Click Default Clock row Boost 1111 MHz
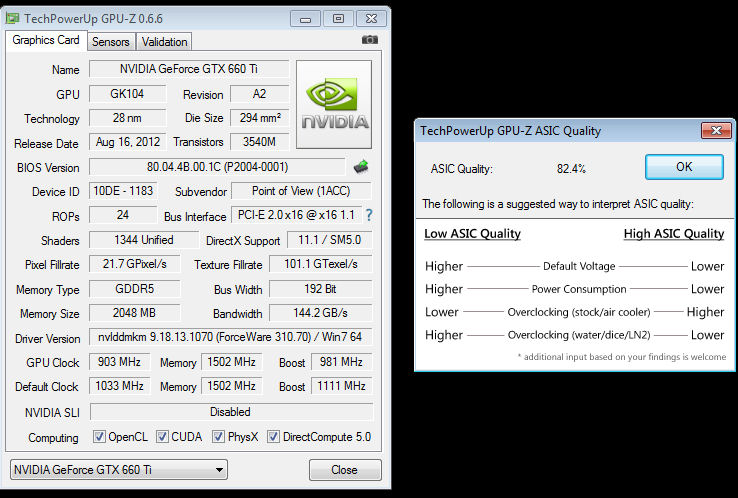The image size is (738, 498). (342, 386)
